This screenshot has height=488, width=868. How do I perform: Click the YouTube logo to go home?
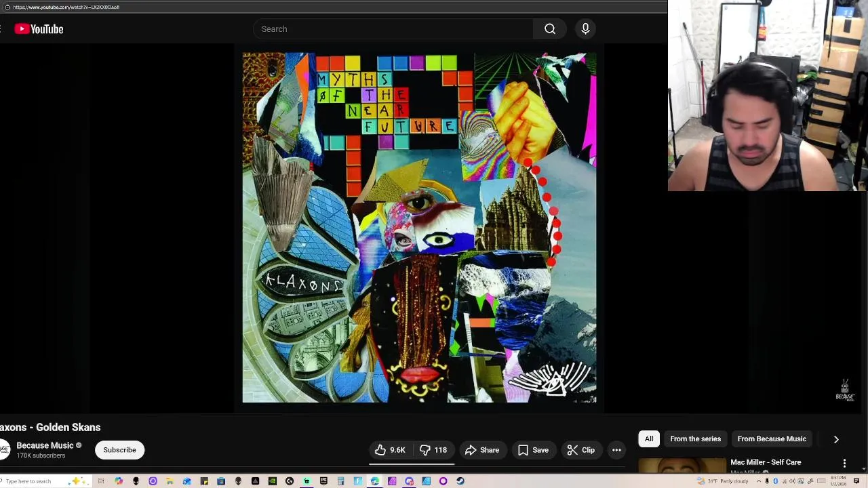tap(39, 29)
